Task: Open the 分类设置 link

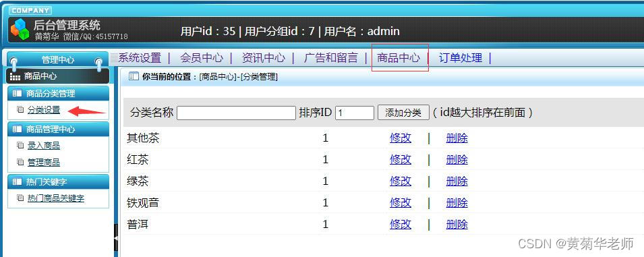Action: pos(44,110)
